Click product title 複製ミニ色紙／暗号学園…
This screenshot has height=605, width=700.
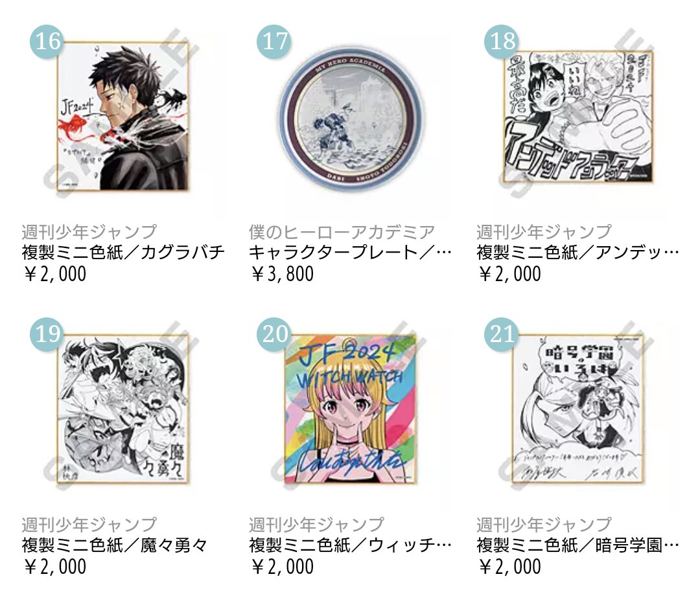pyautogui.click(x=577, y=545)
